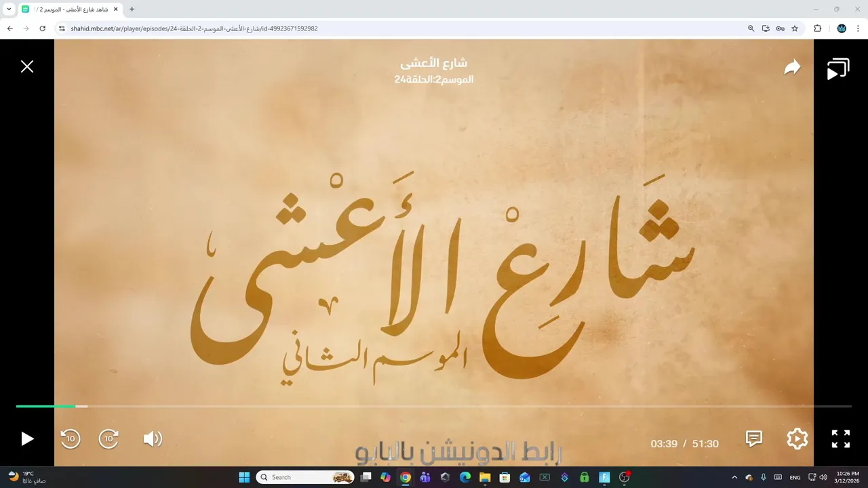Open the episodes list icon
This screenshot has width=868, height=488.
(838, 69)
